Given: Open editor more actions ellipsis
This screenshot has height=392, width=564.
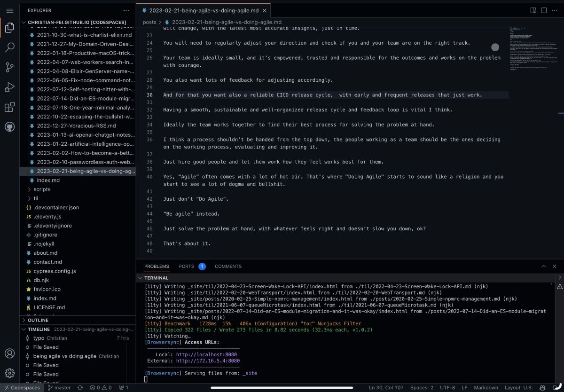Looking at the screenshot, I should click(x=555, y=10).
